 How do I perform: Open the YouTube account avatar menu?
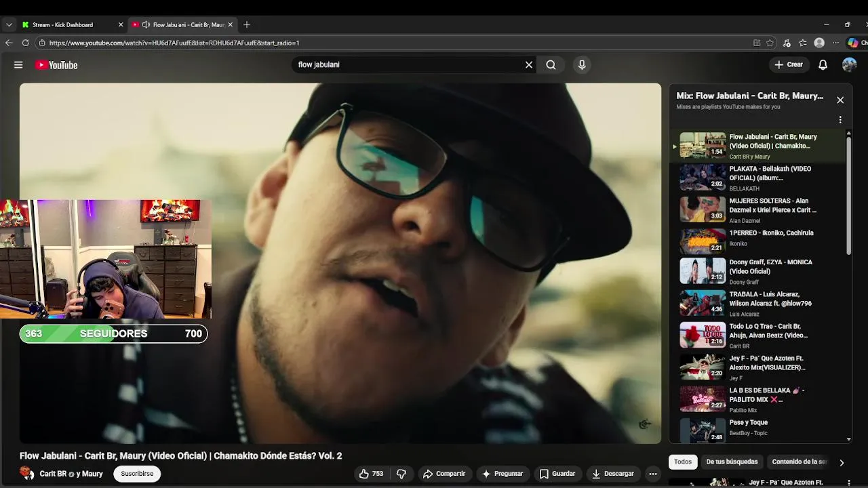click(849, 65)
